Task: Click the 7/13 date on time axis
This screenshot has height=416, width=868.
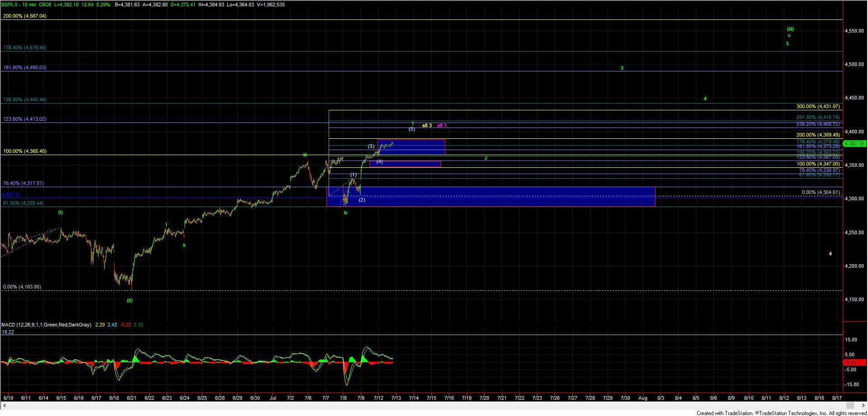Action: 396,398
